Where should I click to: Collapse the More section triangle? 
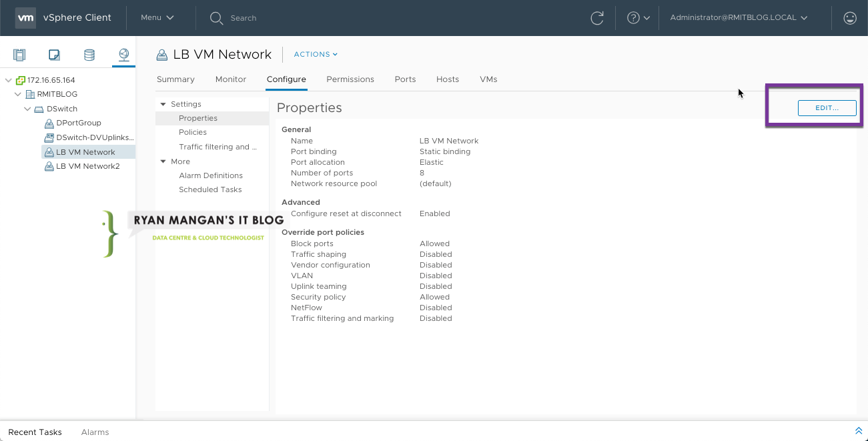(163, 161)
